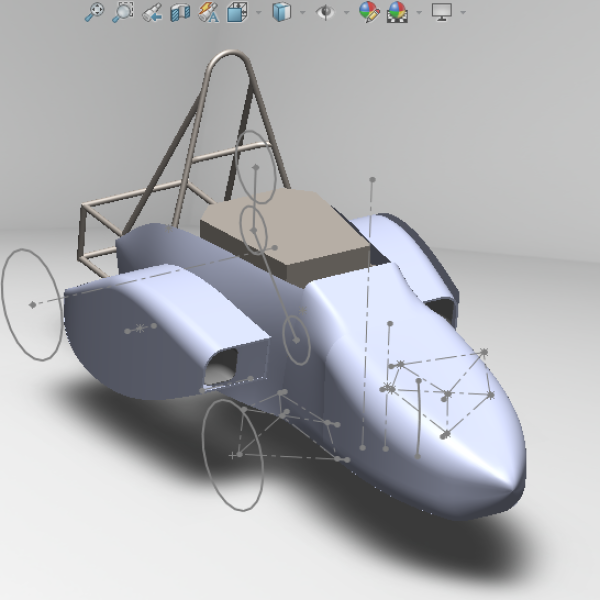Open the View Settings dropdown arrow

462,13
